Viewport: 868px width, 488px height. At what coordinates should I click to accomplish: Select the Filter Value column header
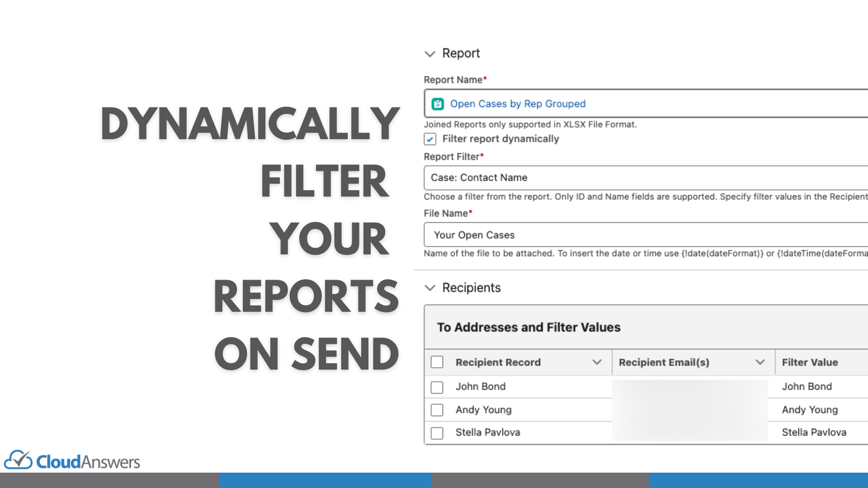pos(809,362)
